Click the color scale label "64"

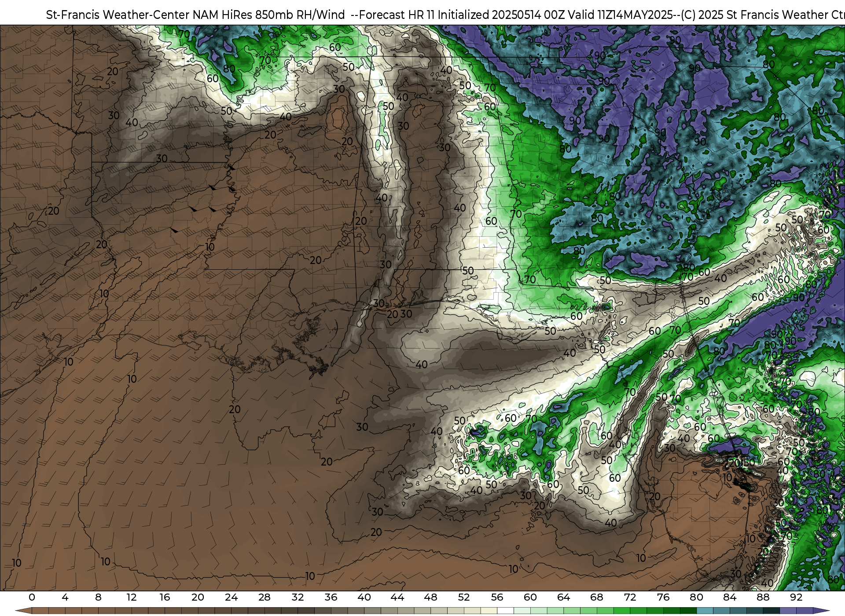563,597
